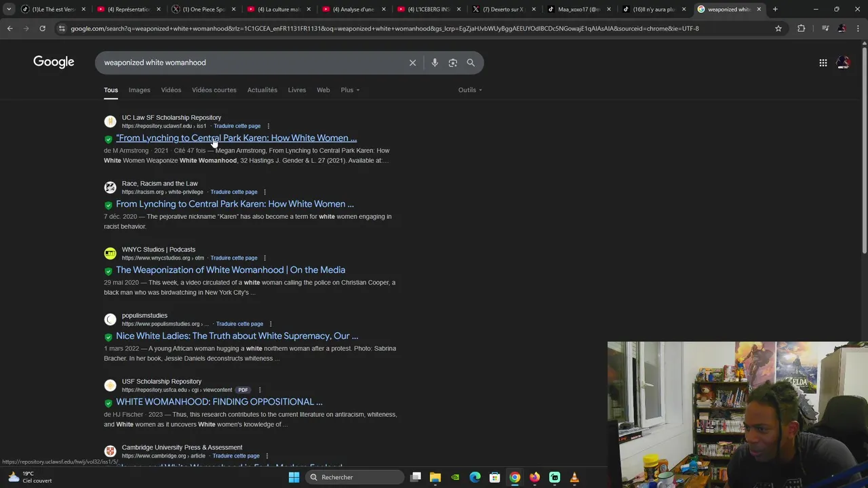Open UC Law SF 'From Lynching to Central Park Karen' result
This screenshot has width=868, height=488.
[236, 138]
